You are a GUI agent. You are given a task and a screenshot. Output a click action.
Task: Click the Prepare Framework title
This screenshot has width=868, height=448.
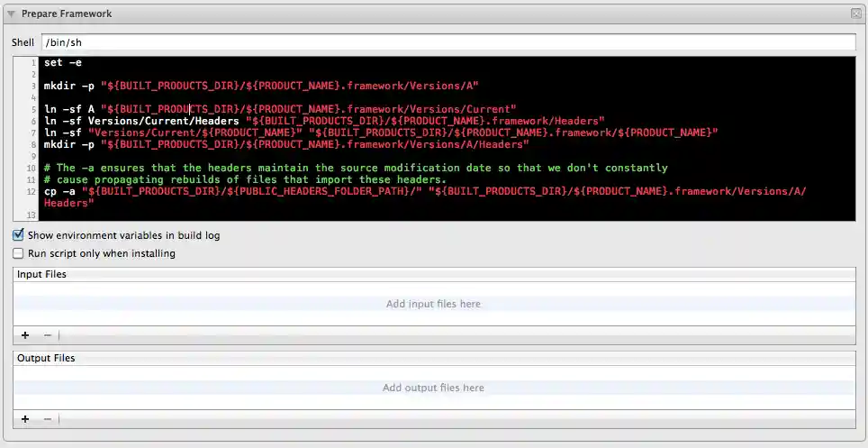pos(67,14)
